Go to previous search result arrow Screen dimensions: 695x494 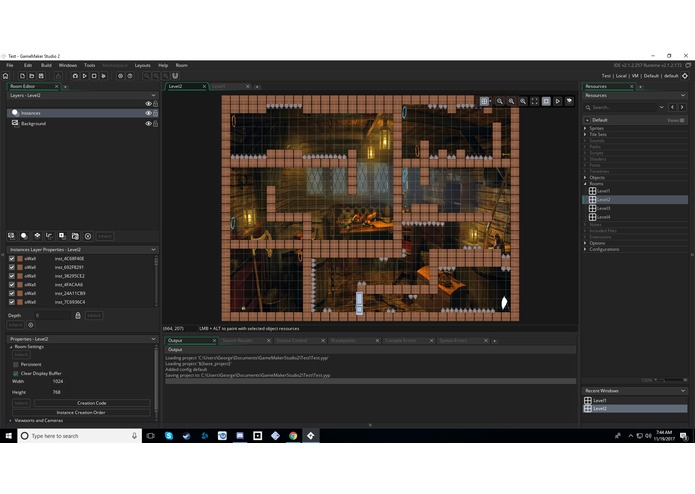pyautogui.click(x=673, y=107)
